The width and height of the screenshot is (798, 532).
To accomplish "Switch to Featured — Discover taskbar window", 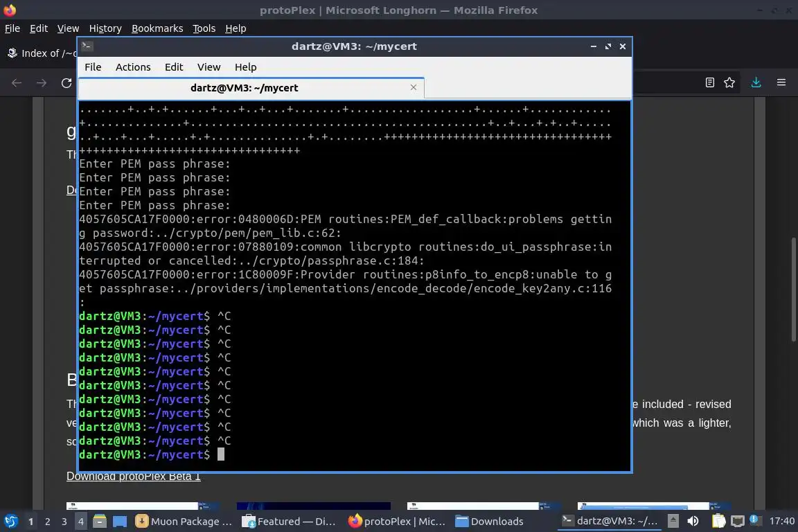I will click(289, 522).
